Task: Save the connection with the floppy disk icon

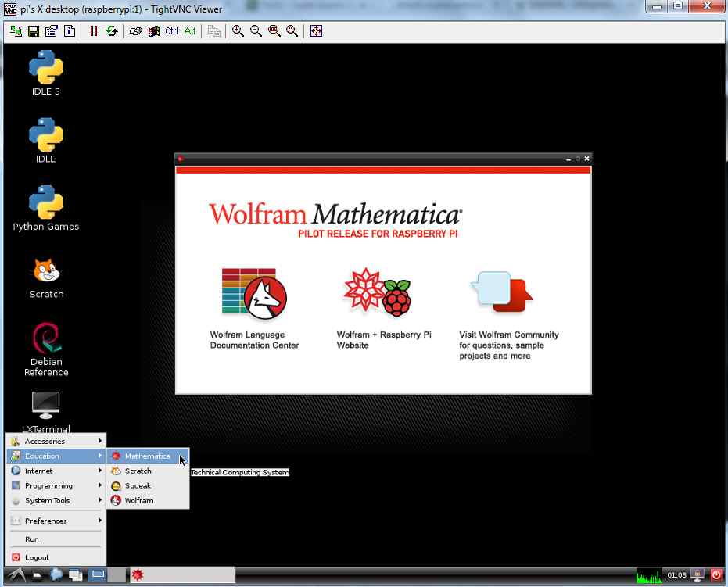Action: [x=34, y=31]
